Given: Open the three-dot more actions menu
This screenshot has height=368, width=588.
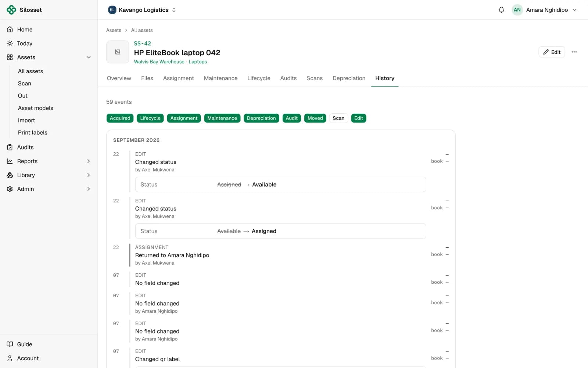Looking at the screenshot, I should (x=574, y=52).
